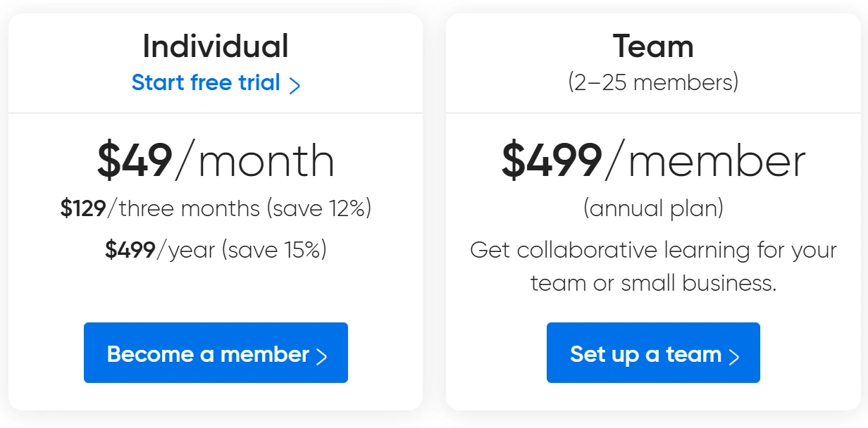Select the Individual plan heading
Image resolution: width=868 pixels, height=428 pixels.
click(216, 46)
